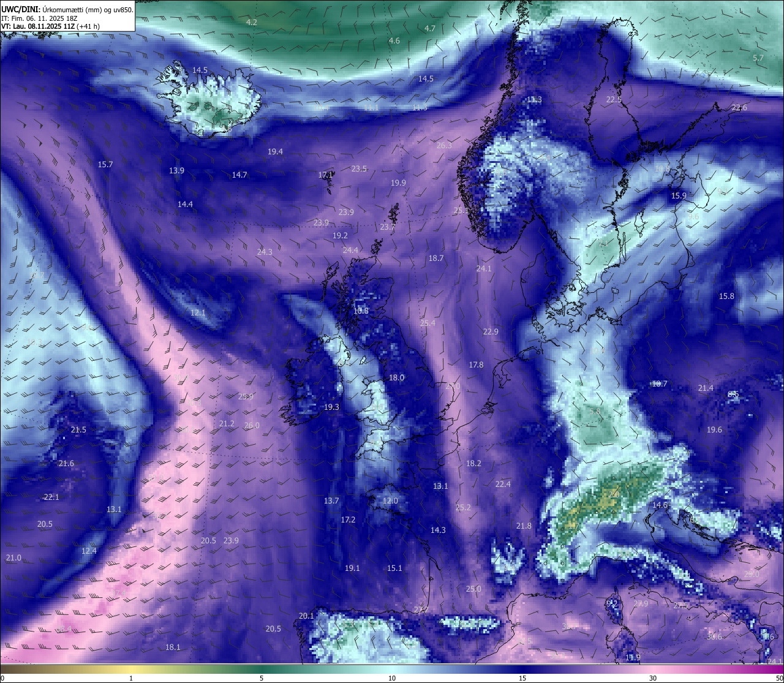Click the value 19.6 on the right side
Image resolution: width=784 pixels, height=683 pixels.
point(714,430)
